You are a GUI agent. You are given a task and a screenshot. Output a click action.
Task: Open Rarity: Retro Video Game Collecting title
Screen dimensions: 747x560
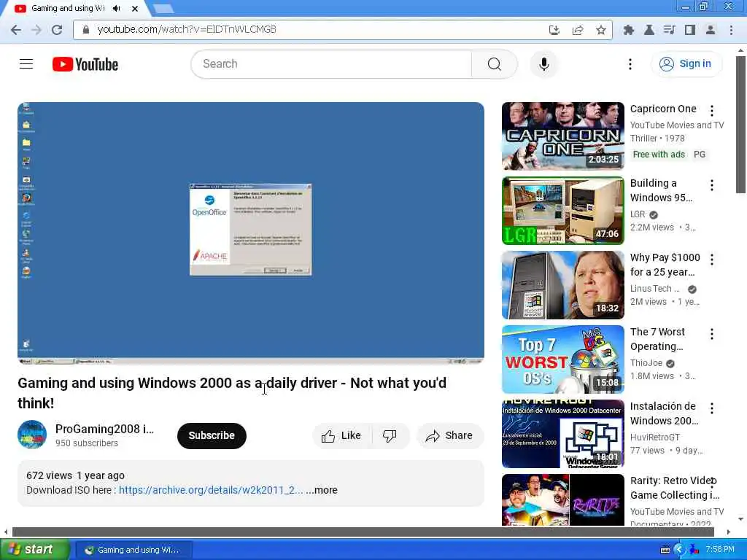point(674,488)
